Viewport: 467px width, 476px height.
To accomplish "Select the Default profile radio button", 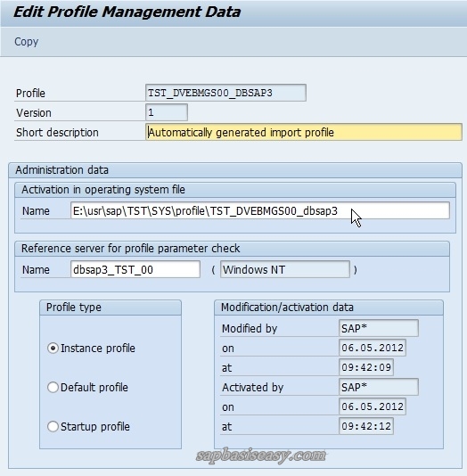I will point(53,388).
